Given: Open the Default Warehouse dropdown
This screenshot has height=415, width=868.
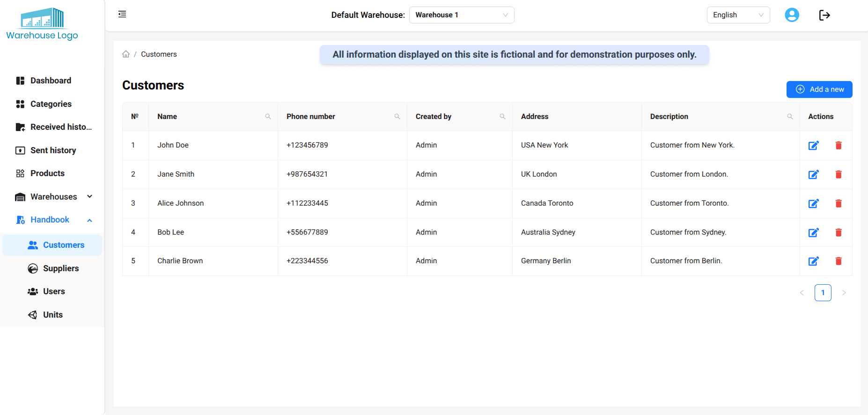Looking at the screenshot, I should [x=462, y=15].
